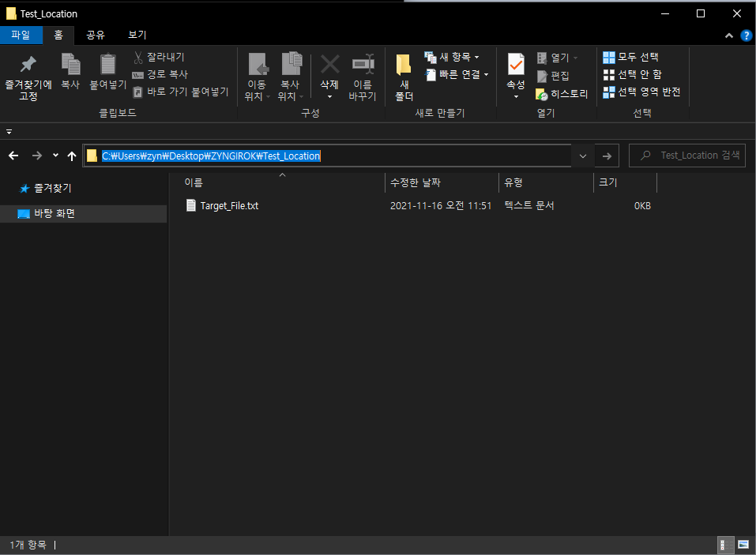
Task: Click 경로 복사 (Copy path)
Action: (160, 75)
